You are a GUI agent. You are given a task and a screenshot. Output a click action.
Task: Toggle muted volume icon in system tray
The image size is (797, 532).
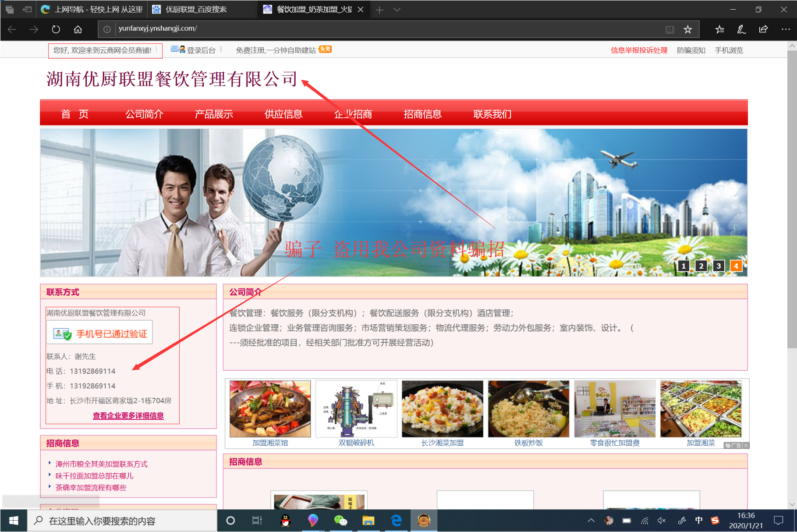click(662, 521)
